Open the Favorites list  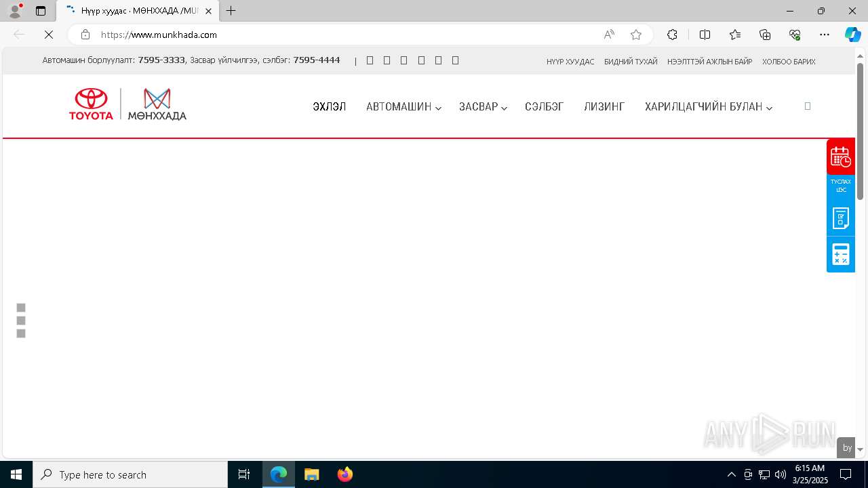pos(735,35)
